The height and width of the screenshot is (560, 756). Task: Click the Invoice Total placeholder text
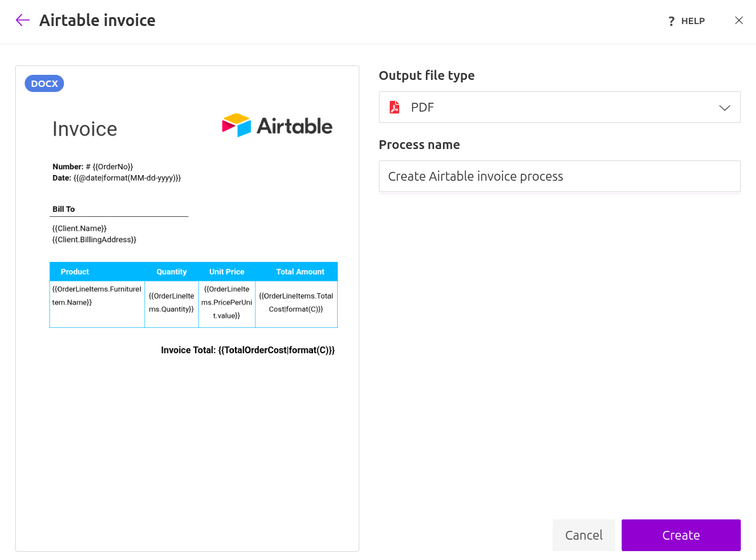coord(248,349)
